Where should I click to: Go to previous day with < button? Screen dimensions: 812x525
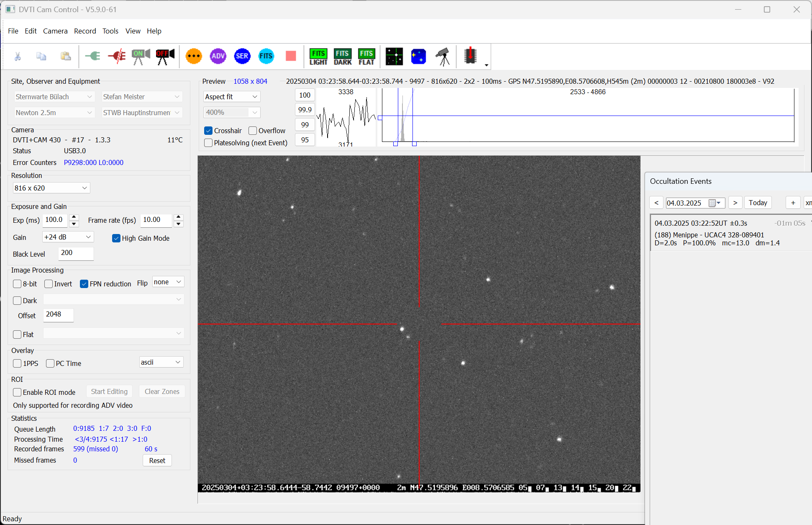point(656,203)
